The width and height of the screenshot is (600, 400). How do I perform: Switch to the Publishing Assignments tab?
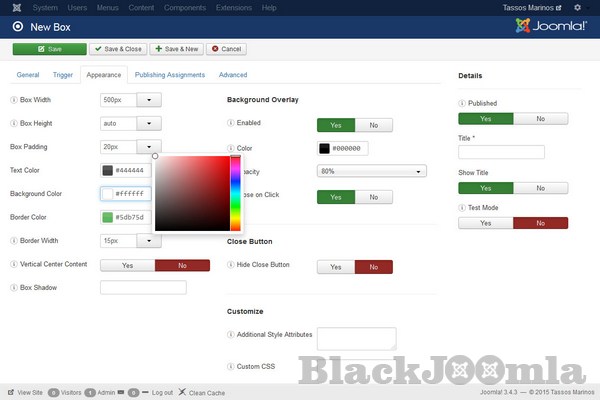[x=170, y=75]
